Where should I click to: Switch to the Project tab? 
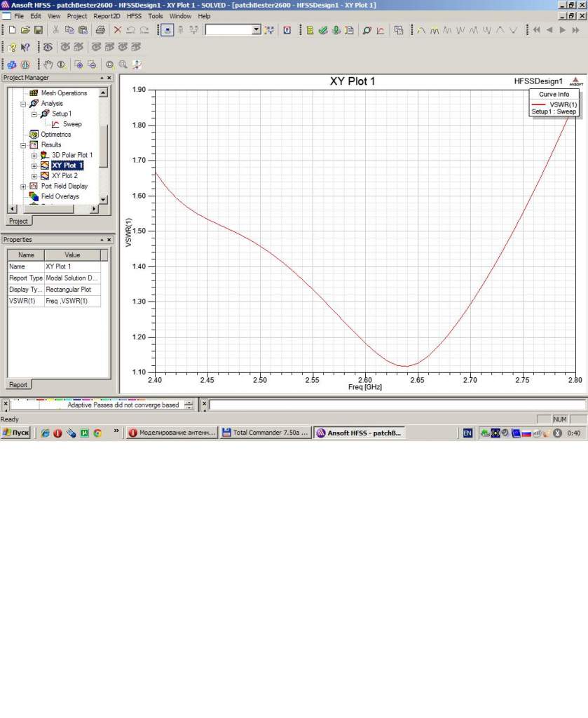click(18, 221)
